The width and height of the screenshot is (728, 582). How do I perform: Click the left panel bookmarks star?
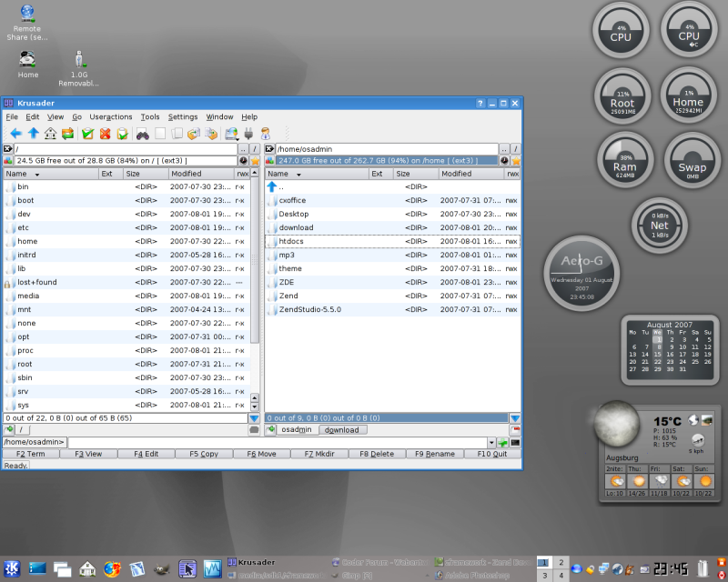click(256, 161)
